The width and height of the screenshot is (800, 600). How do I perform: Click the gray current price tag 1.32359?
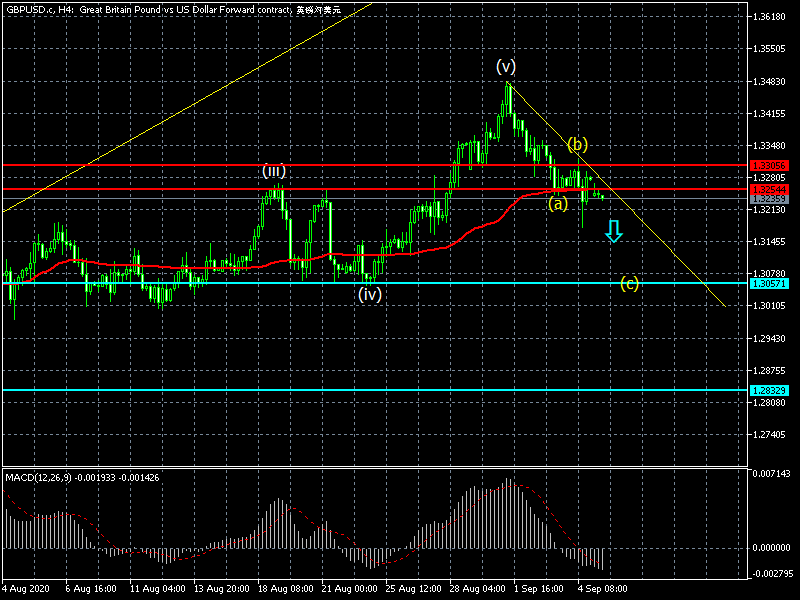pos(769,199)
